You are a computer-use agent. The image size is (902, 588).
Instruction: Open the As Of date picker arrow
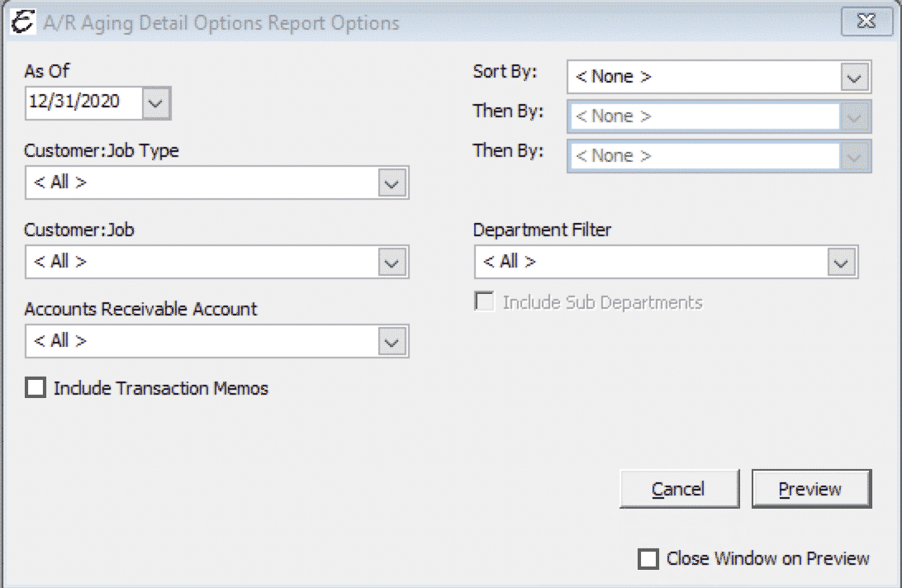pos(156,103)
